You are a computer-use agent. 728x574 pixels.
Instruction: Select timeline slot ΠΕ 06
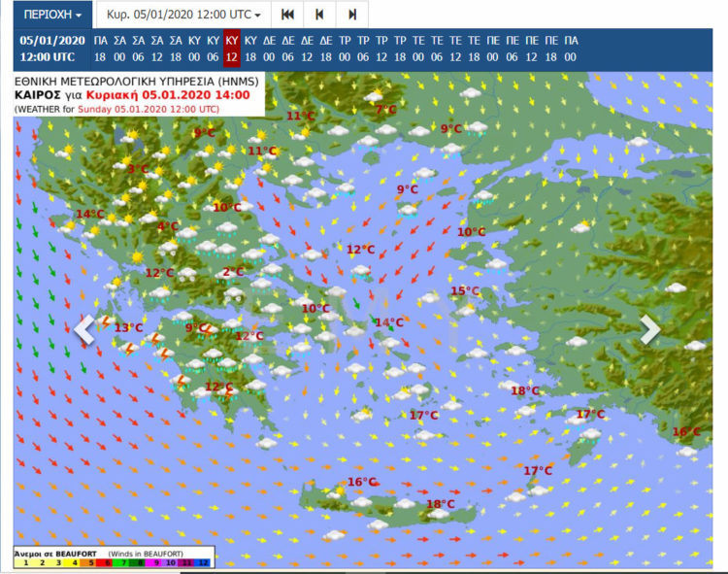click(x=513, y=49)
